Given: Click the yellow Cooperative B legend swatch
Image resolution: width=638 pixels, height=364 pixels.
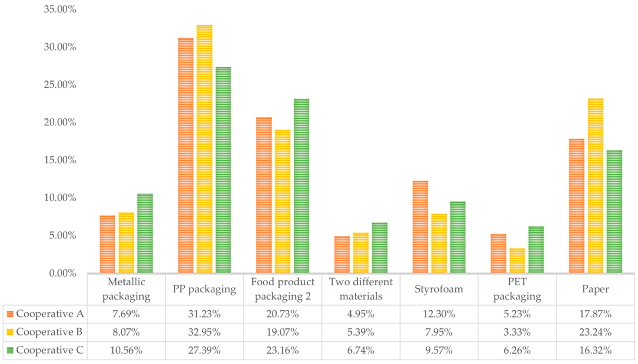Looking at the screenshot, I should [10, 332].
